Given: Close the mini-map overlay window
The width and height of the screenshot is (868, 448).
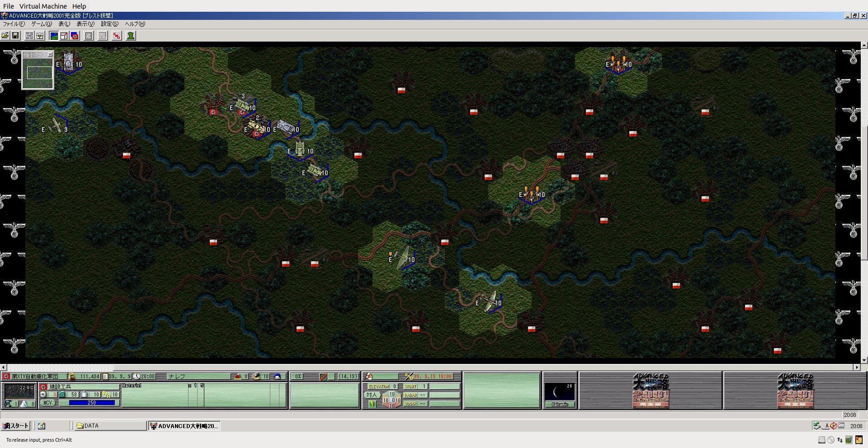Looking at the screenshot, I should (x=50, y=54).
